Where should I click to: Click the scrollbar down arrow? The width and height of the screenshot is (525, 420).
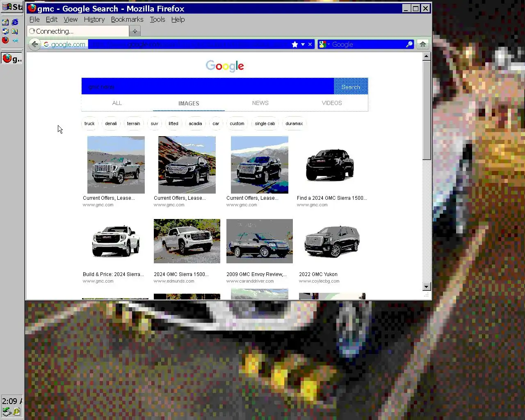[x=427, y=287]
